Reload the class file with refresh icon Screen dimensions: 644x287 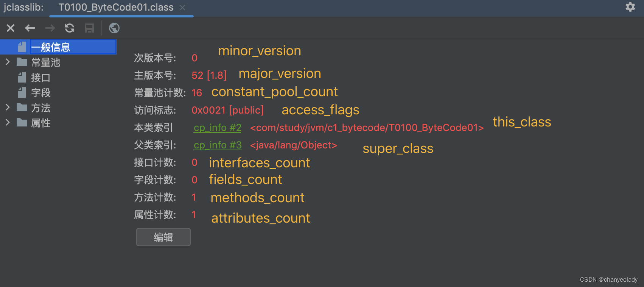pyautogui.click(x=70, y=28)
